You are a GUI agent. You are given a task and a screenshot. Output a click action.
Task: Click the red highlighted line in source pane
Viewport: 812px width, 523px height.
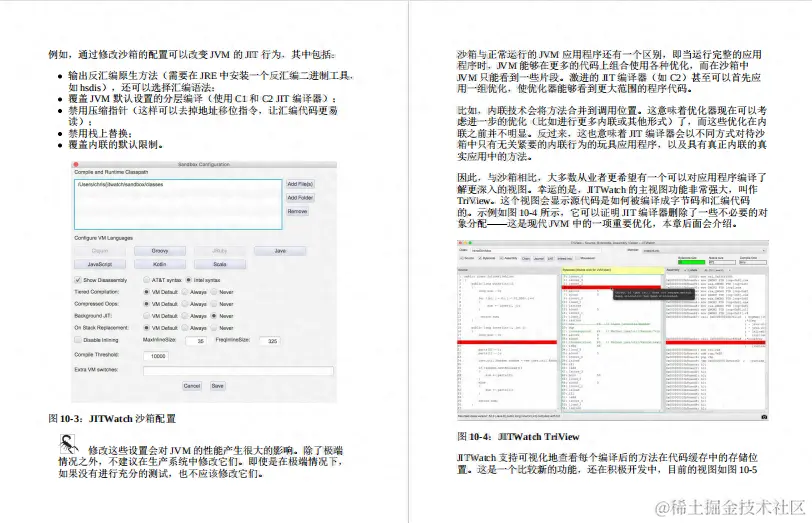(507, 342)
